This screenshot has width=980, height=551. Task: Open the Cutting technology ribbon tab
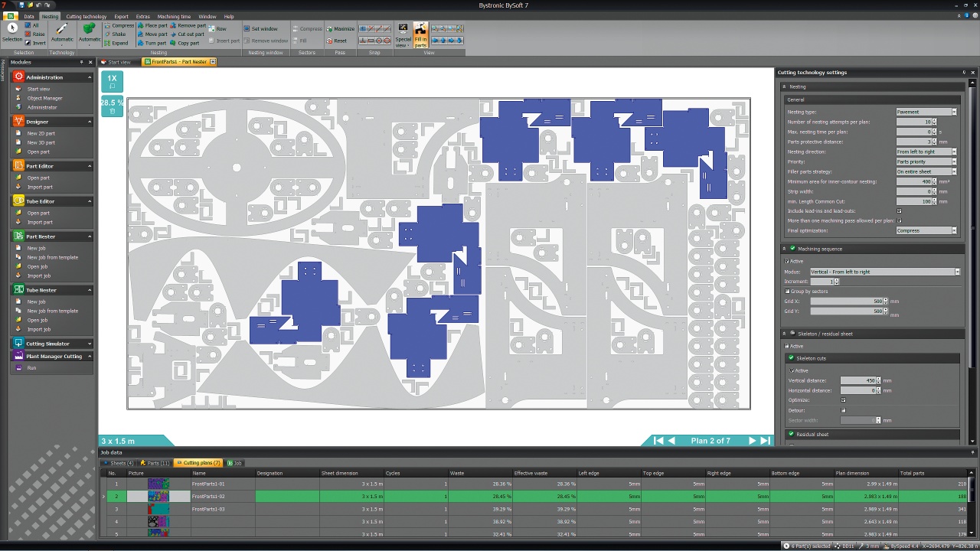coord(87,16)
